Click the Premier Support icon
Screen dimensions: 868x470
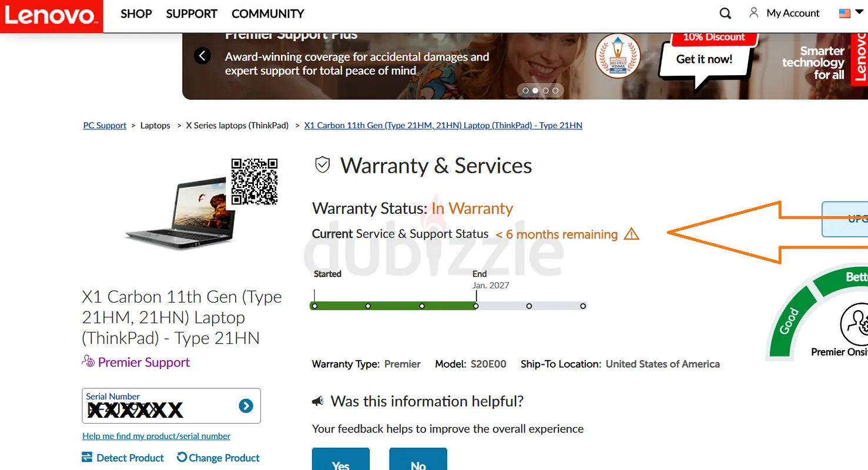tap(88, 361)
